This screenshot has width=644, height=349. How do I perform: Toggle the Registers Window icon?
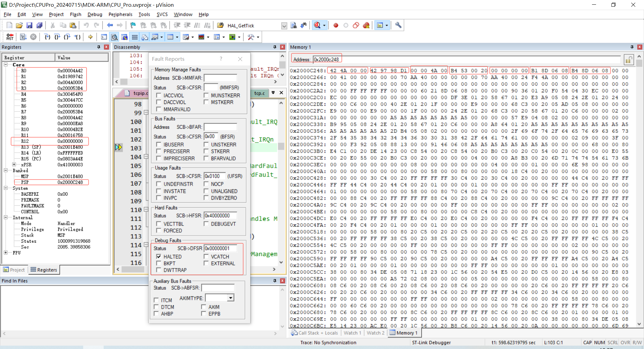135,37
